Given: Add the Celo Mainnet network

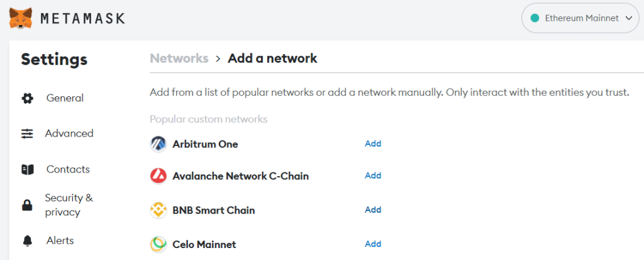Looking at the screenshot, I should pyautogui.click(x=373, y=244).
